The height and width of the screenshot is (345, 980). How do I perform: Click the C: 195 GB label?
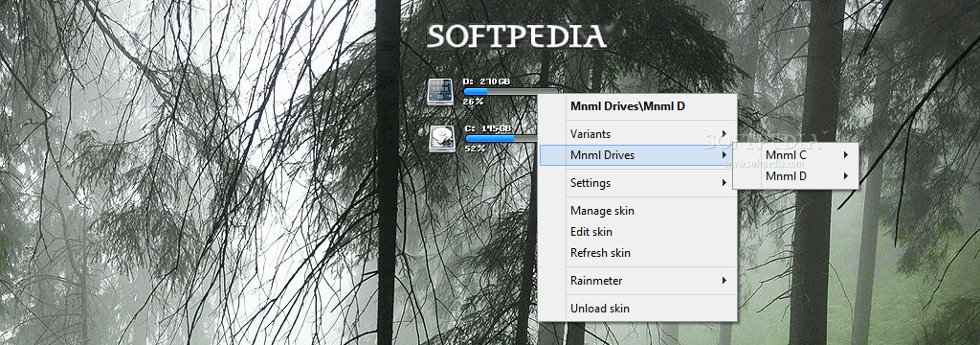coord(489,129)
